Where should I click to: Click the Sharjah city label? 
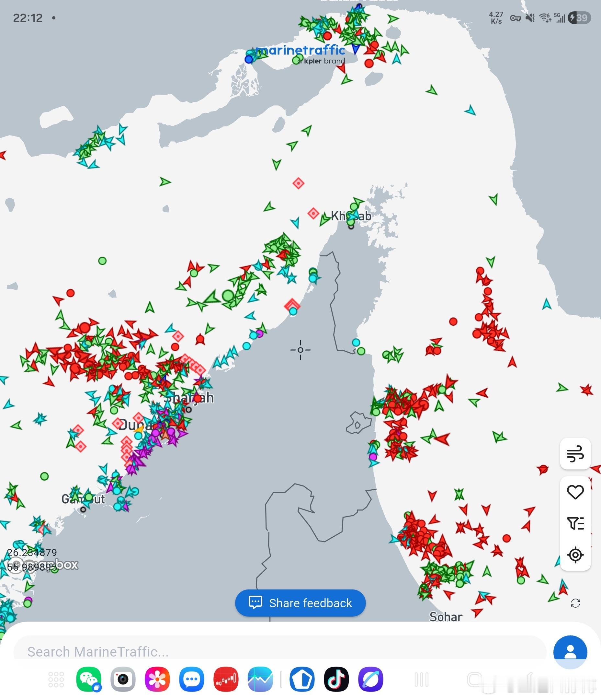(189, 398)
